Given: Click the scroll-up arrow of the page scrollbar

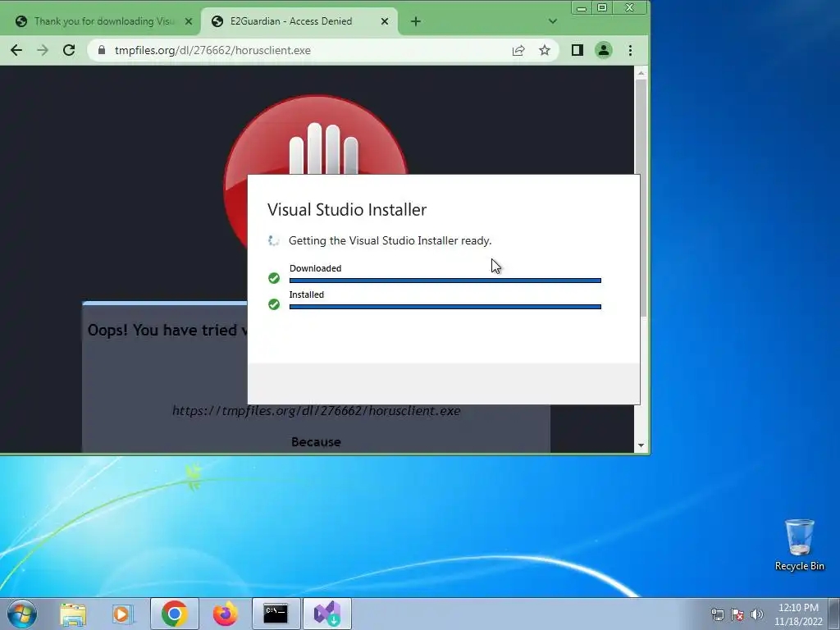Looking at the screenshot, I should coord(641,72).
